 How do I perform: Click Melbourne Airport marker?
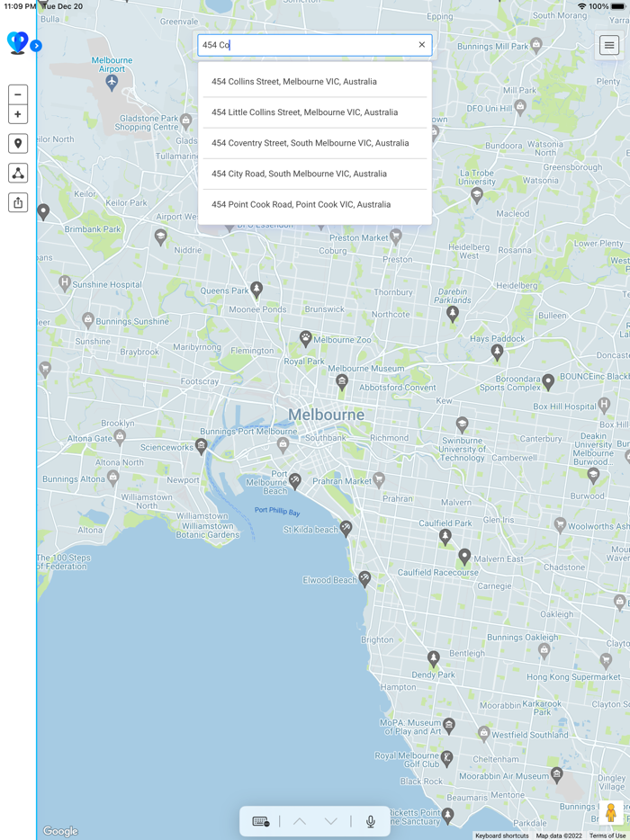pyautogui.click(x=112, y=82)
